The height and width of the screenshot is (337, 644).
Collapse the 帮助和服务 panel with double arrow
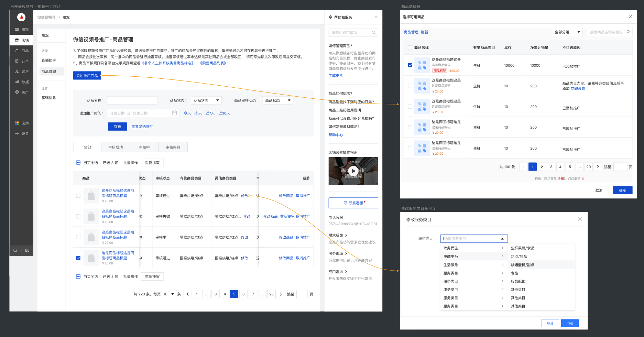point(376,17)
